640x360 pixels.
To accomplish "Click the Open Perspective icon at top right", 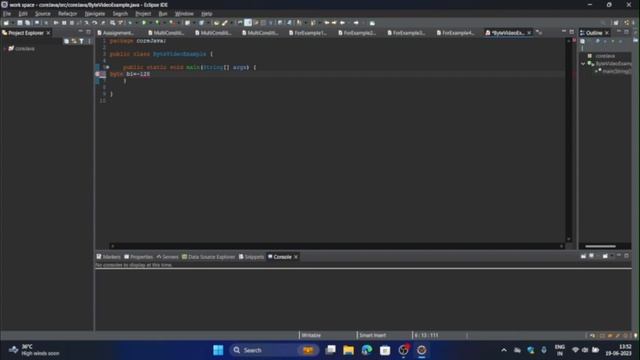I will pos(616,23).
